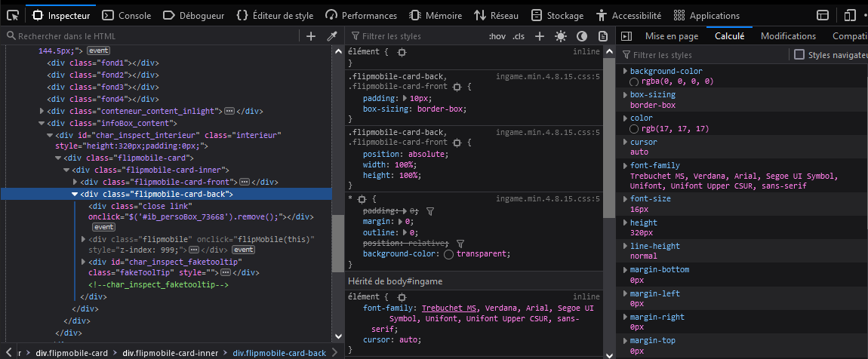Image resolution: width=868 pixels, height=359 pixels.
Task: Toggle light color scheme simulation
Action: point(560,36)
